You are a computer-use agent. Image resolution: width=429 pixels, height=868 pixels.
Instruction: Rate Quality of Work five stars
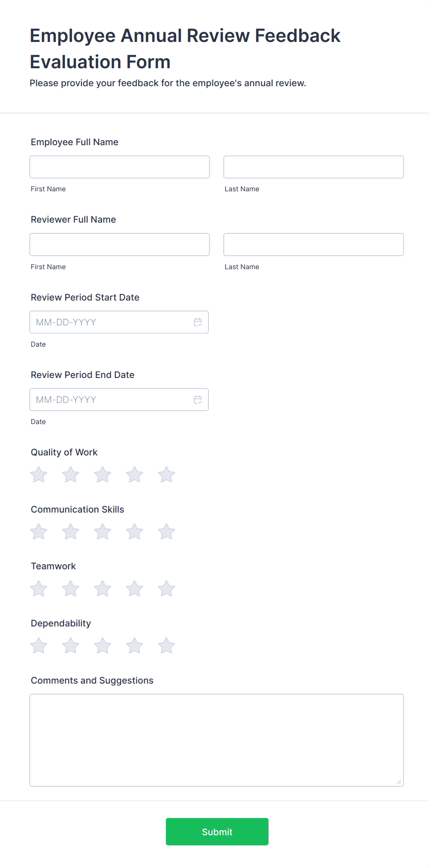coord(166,474)
